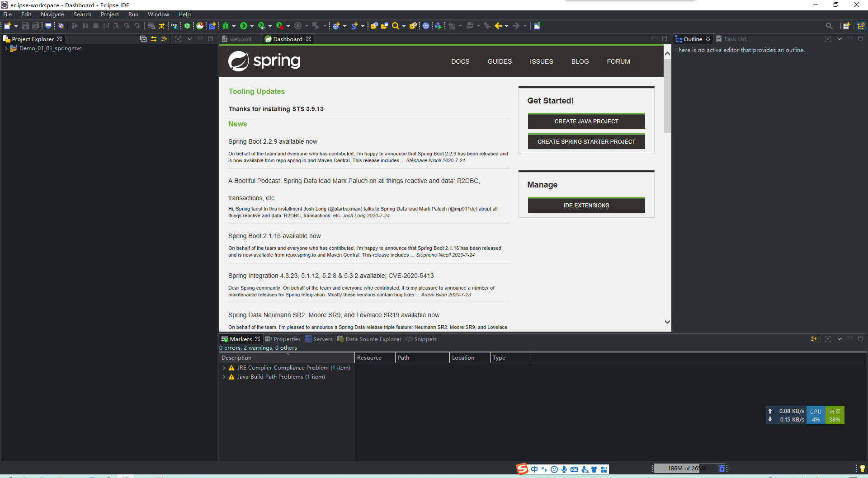Open Markers panel View Menu chevron
Image resolution: width=868 pixels, height=478 pixels.
840,339
